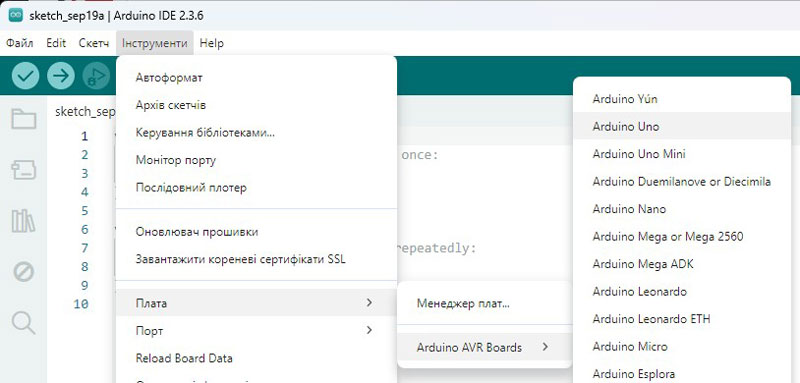Select the Arduino Mega ADK board
Viewport: 800px width, 383px height.
click(682, 264)
